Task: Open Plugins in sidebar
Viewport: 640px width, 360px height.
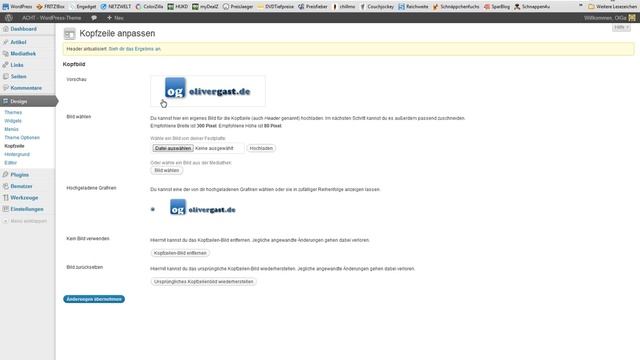Action: pos(20,175)
